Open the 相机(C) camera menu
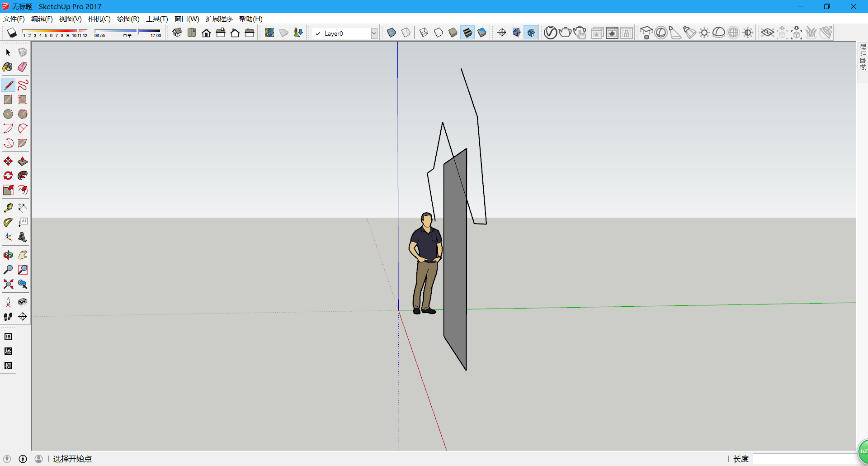This screenshot has height=466, width=868. click(99, 19)
